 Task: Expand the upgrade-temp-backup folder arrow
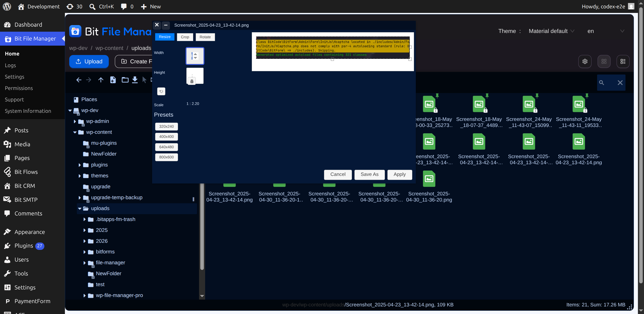pos(80,198)
